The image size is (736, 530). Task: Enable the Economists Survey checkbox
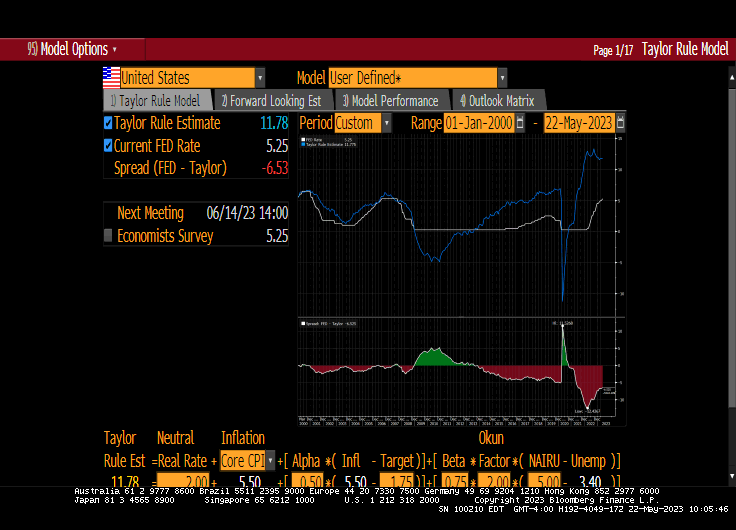point(109,236)
